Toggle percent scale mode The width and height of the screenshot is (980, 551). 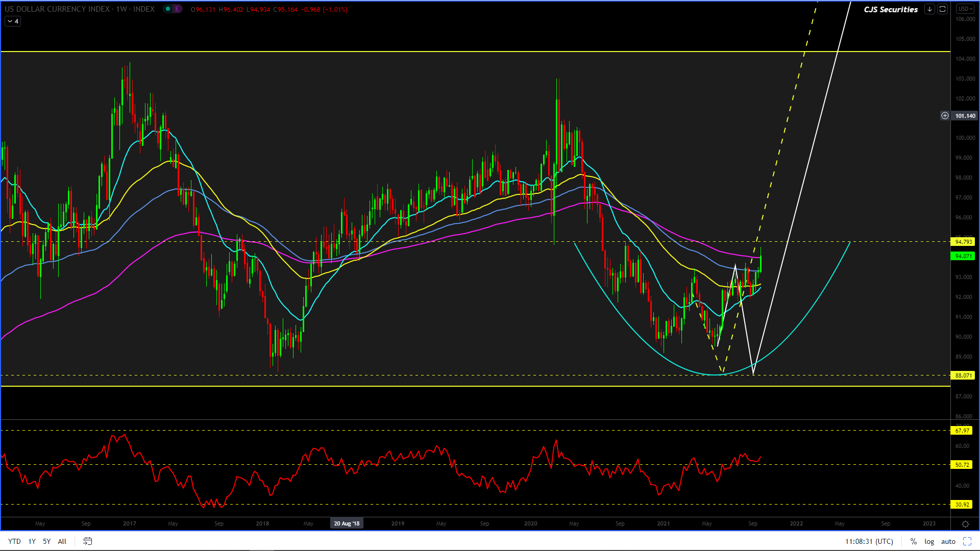click(913, 541)
